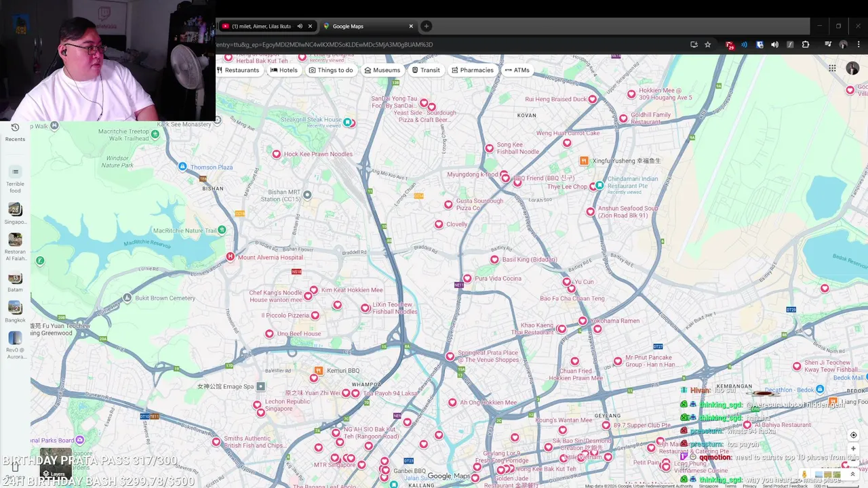Open a new browser tab

click(x=426, y=26)
